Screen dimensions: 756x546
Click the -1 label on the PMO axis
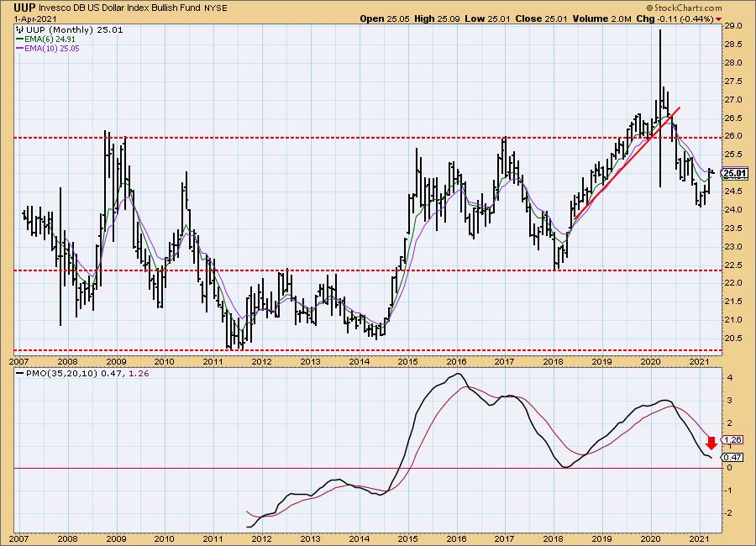pos(729,491)
